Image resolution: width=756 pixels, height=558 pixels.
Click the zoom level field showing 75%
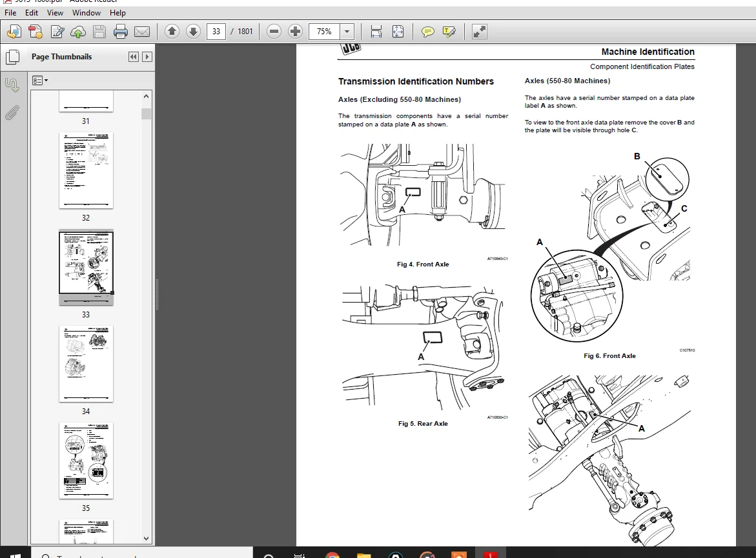[324, 32]
